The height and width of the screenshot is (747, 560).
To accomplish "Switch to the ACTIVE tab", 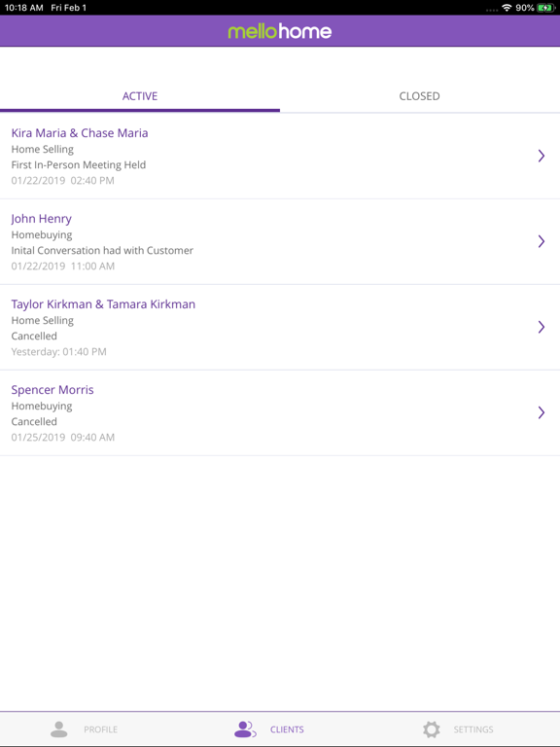I will click(140, 96).
